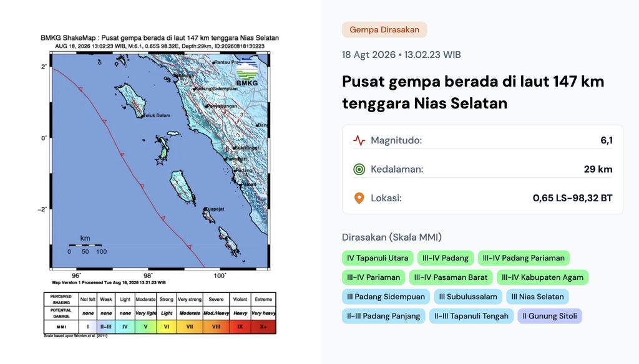Select the Gempa Dirasakan badge
This screenshot has width=639, height=364.
click(x=384, y=30)
